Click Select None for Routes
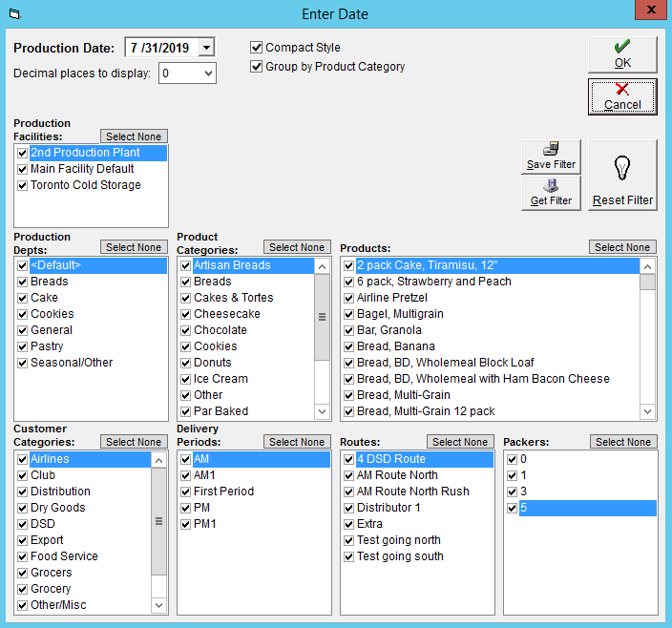Image resolution: width=672 pixels, height=628 pixels. pyautogui.click(x=460, y=442)
